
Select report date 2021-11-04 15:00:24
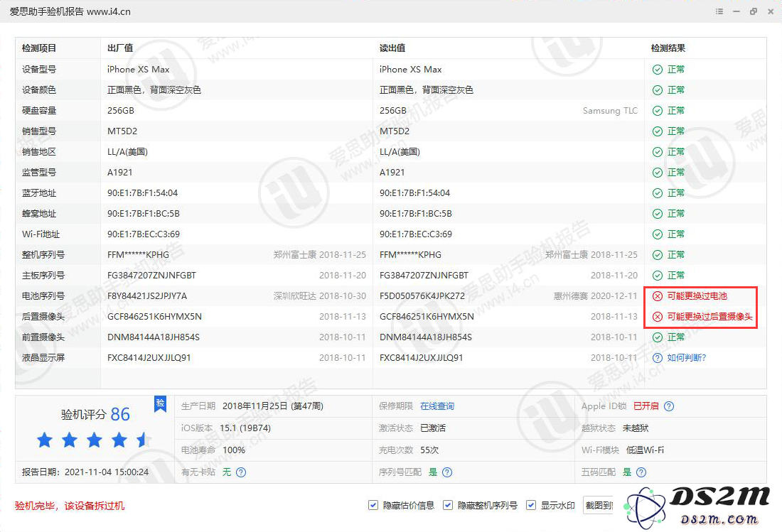click(107, 472)
